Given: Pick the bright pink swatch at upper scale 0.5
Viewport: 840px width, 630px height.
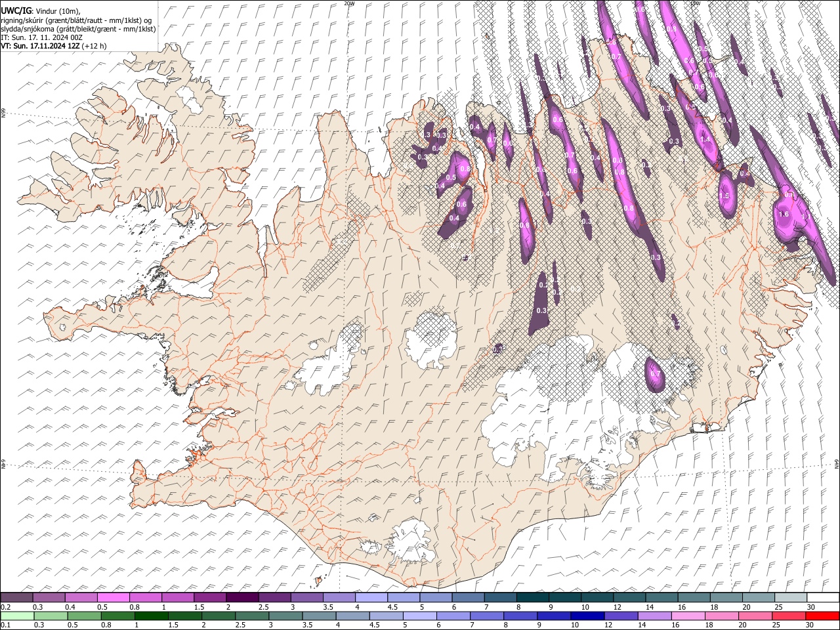Looking at the screenshot, I should pyautogui.click(x=113, y=598).
